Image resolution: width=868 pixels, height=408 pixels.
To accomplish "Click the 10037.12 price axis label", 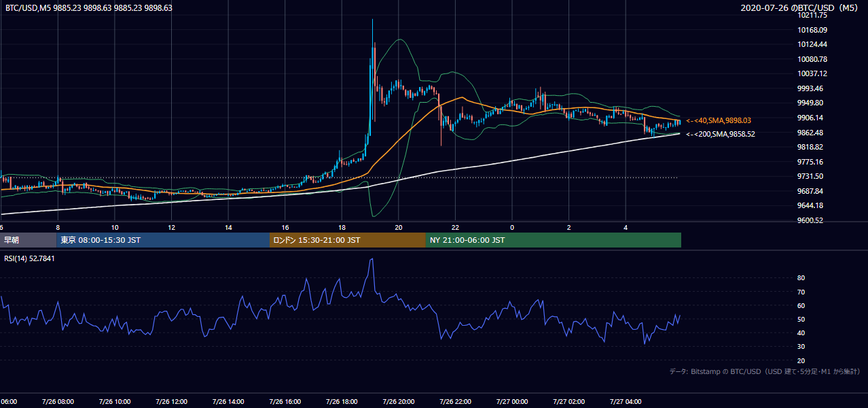I will [x=812, y=73].
